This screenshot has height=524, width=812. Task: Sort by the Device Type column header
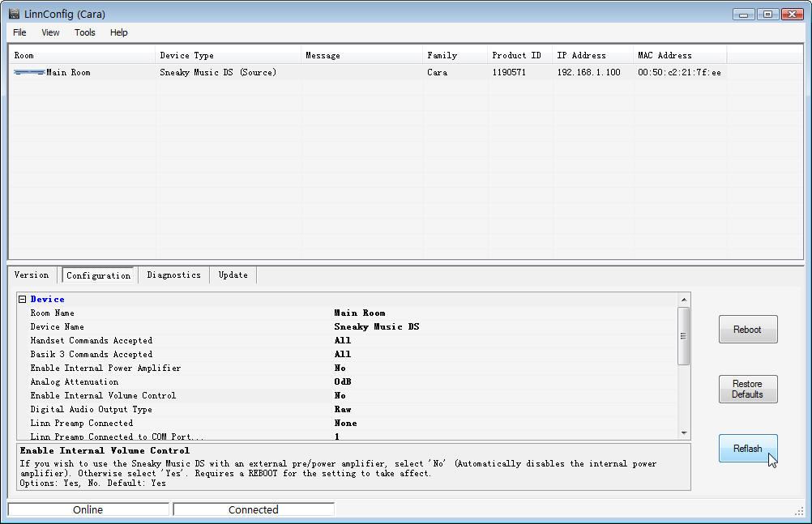tap(228, 55)
